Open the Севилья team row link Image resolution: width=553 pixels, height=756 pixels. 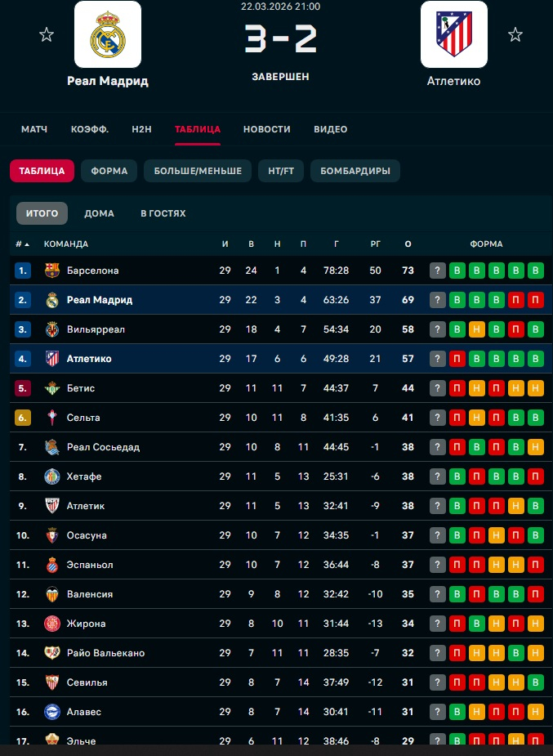87,682
